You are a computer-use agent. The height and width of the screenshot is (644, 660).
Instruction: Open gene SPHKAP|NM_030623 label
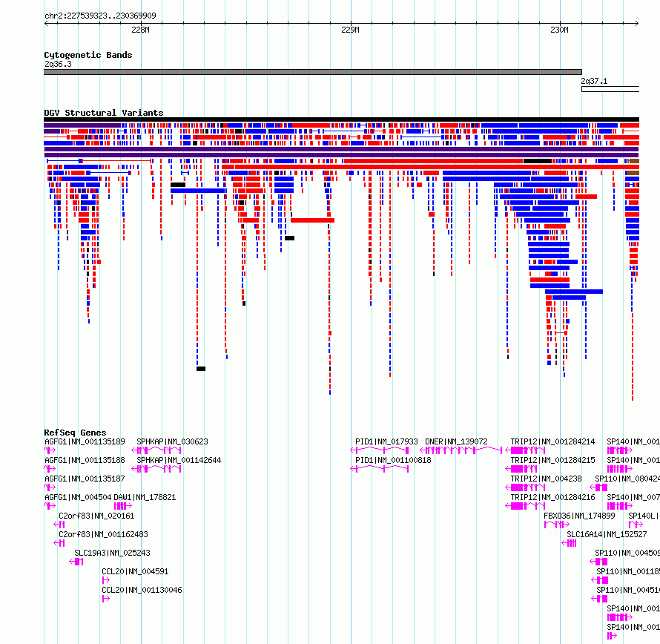click(x=172, y=442)
